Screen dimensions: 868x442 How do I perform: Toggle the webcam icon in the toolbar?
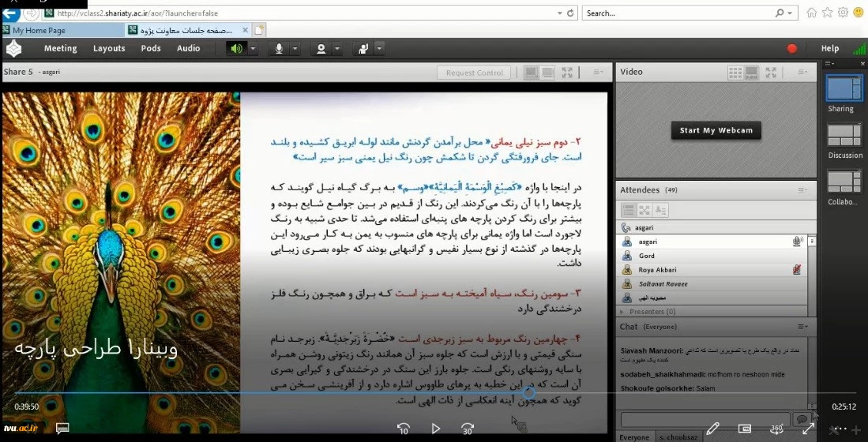tap(321, 48)
